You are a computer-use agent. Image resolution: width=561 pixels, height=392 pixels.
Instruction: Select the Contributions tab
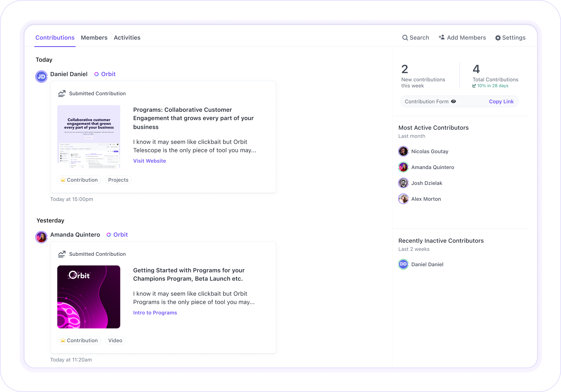point(55,38)
